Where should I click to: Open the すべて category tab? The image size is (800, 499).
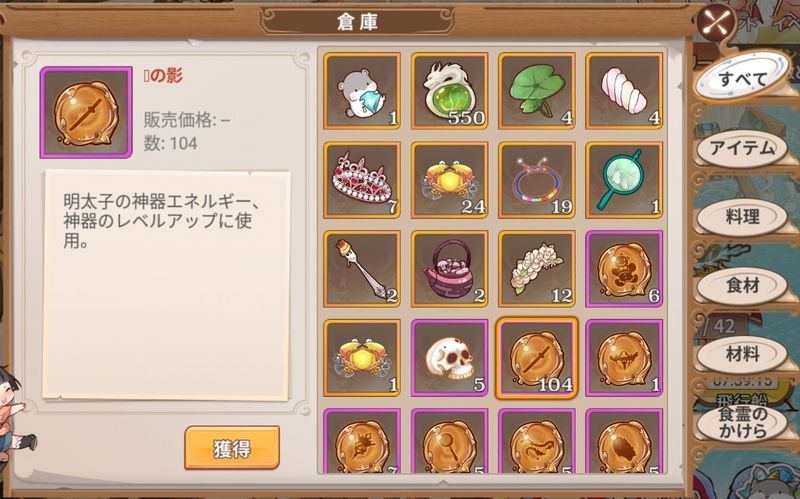(x=742, y=78)
